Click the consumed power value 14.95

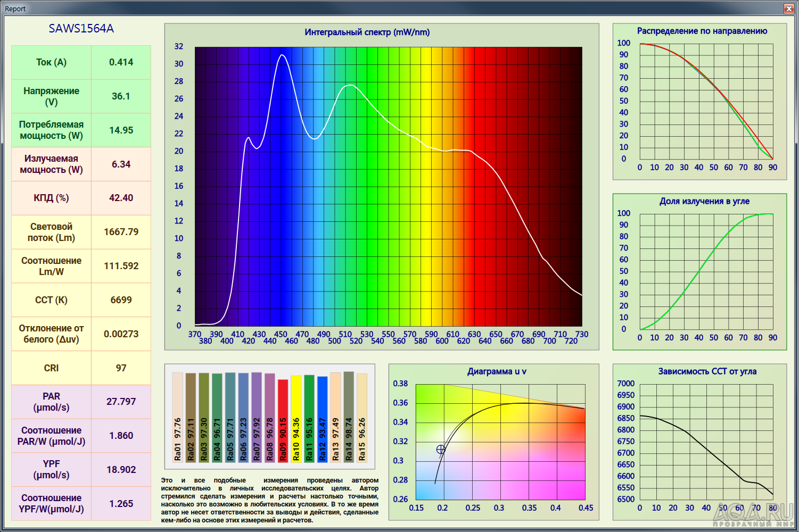point(121,130)
